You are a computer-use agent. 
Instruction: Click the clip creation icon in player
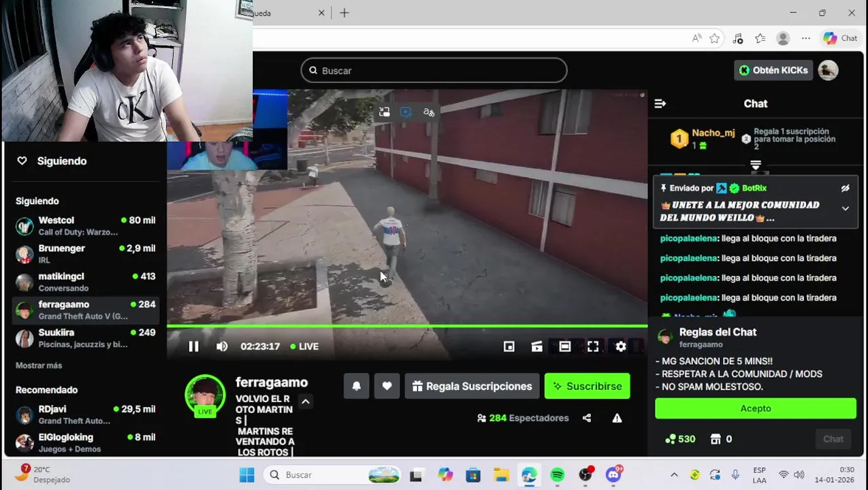537,346
